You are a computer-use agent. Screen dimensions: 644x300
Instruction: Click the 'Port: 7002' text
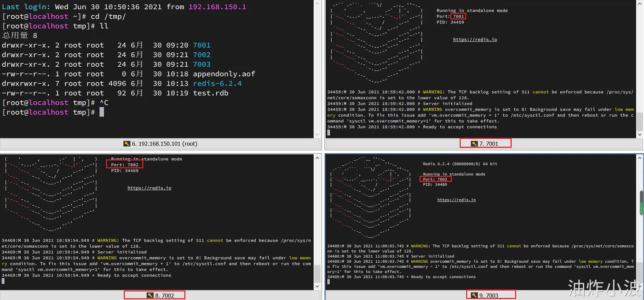pyautogui.click(x=125, y=165)
